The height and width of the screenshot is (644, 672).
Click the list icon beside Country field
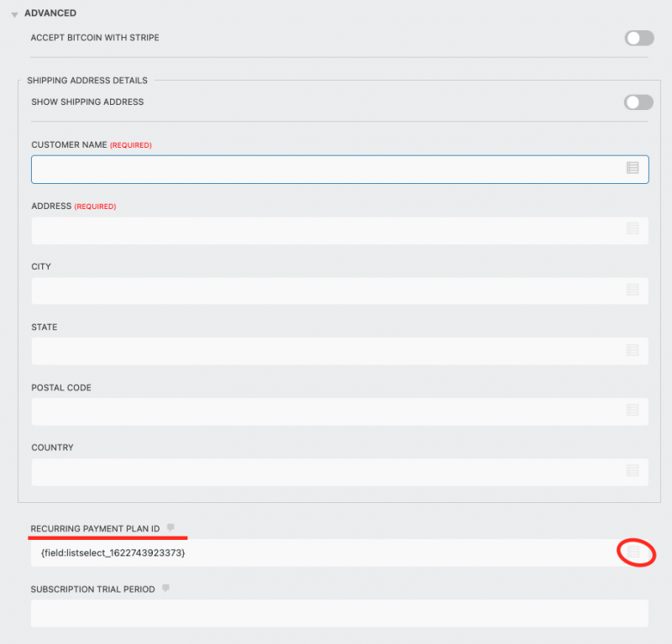[633, 472]
